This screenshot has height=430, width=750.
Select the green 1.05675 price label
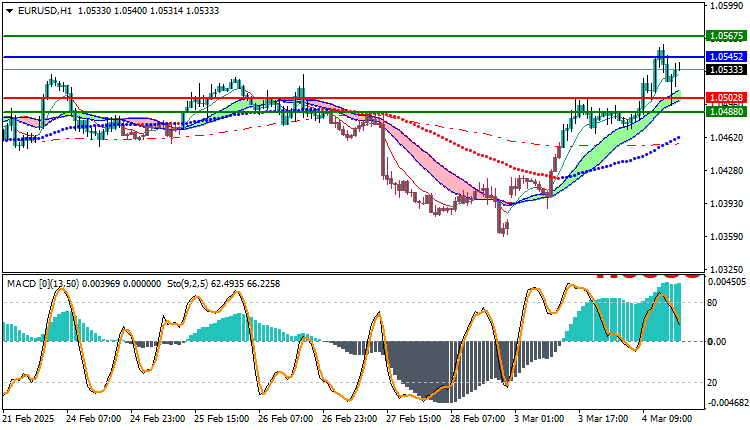726,36
